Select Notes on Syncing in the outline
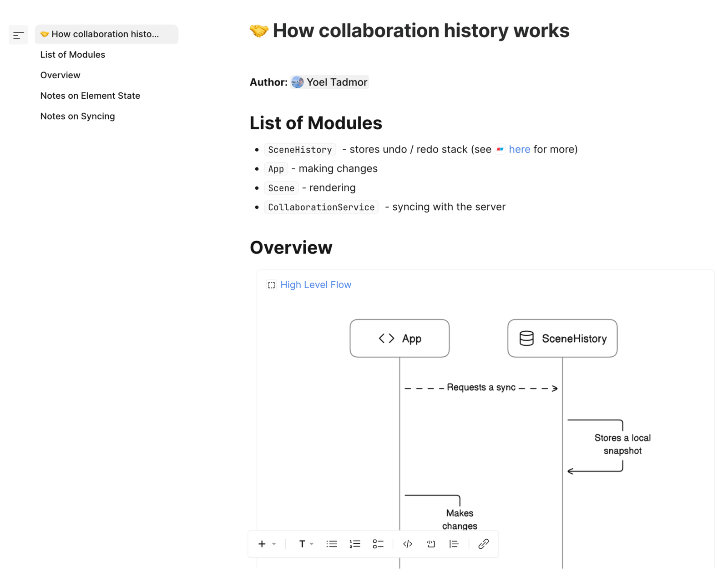The image size is (728, 572). pos(77,116)
